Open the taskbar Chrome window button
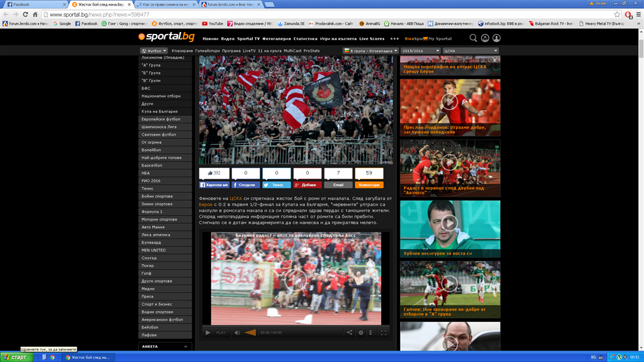Viewport: 644px width, 362px height. coord(88,357)
